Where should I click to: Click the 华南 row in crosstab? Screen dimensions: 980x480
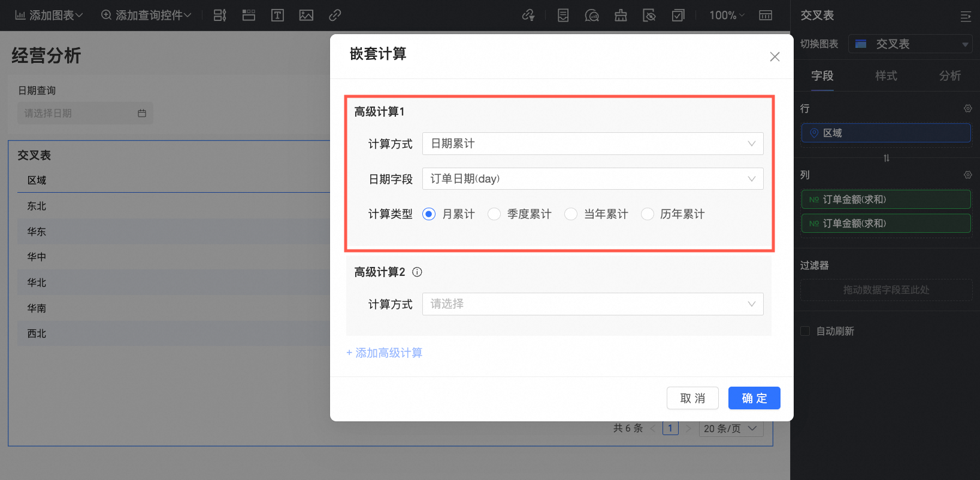click(x=174, y=308)
